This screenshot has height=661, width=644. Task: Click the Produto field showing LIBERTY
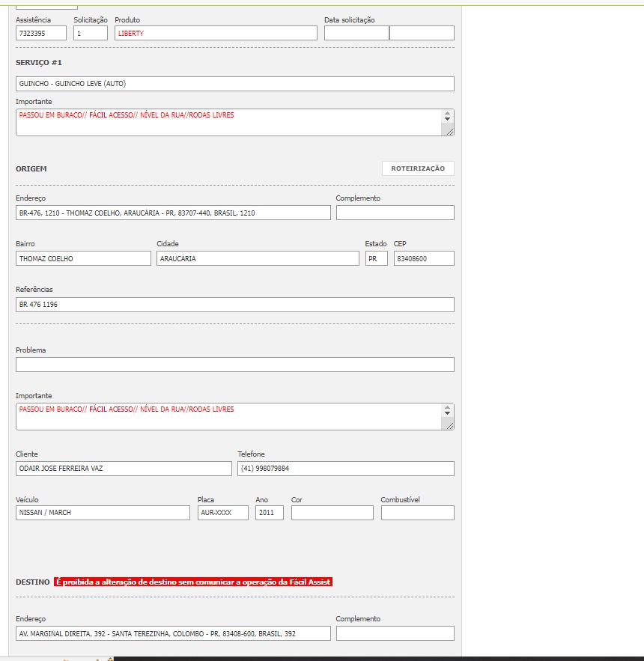click(216, 33)
